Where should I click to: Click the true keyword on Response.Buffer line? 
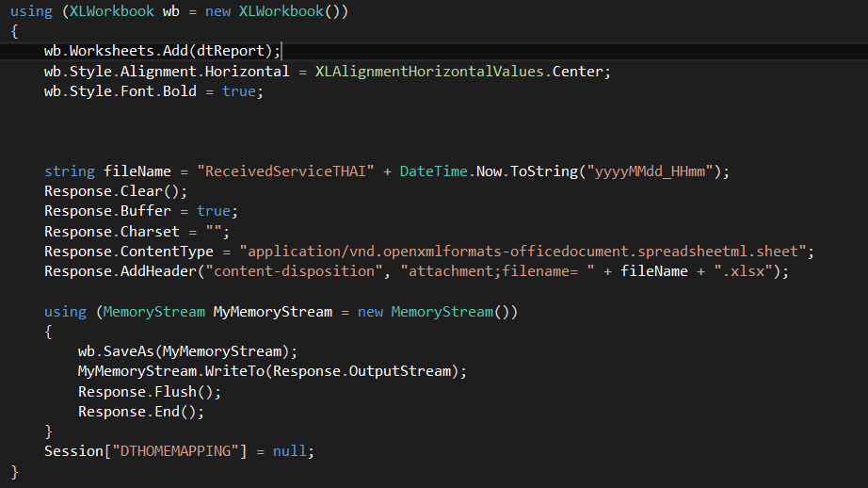[x=213, y=211]
